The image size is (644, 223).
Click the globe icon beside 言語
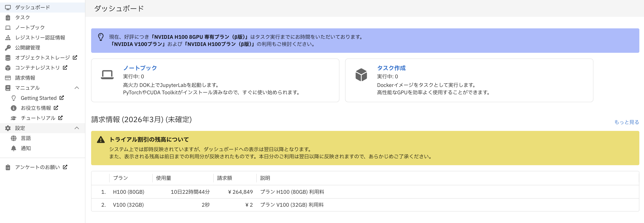(x=14, y=138)
